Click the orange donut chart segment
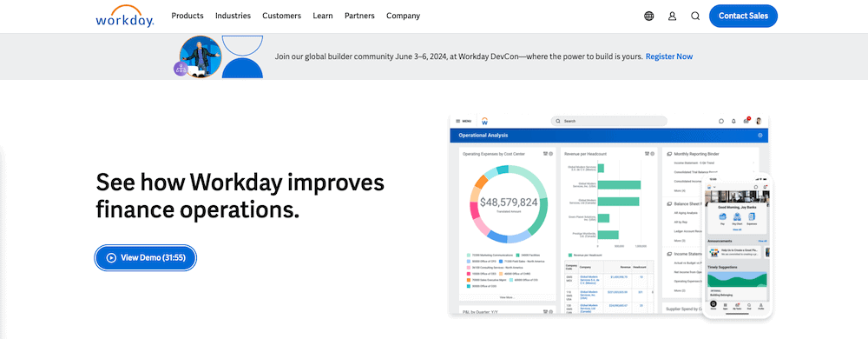The width and height of the screenshot is (868, 339). 481,181
